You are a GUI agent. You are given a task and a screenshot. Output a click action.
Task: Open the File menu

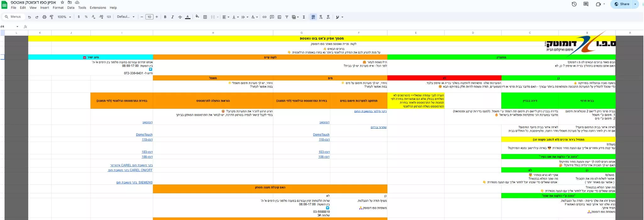pyautogui.click(x=14, y=8)
